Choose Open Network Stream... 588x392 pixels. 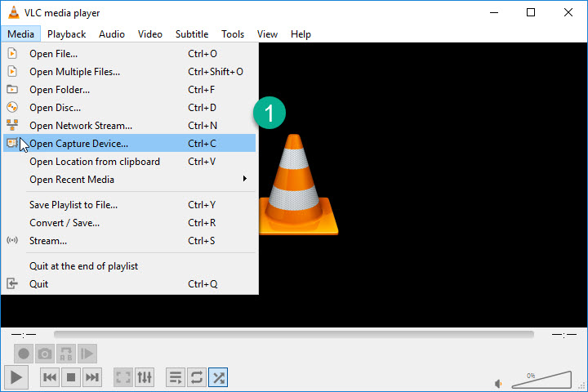pos(129,126)
